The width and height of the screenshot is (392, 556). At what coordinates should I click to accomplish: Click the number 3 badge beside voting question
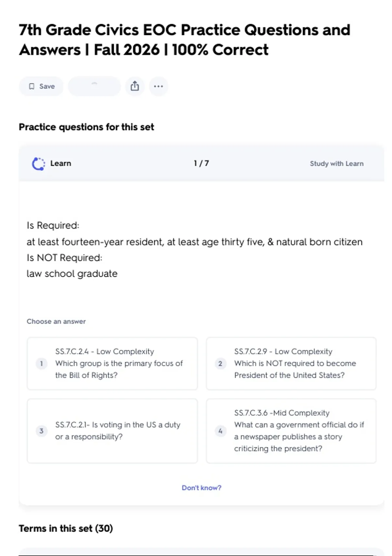click(x=41, y=431)
